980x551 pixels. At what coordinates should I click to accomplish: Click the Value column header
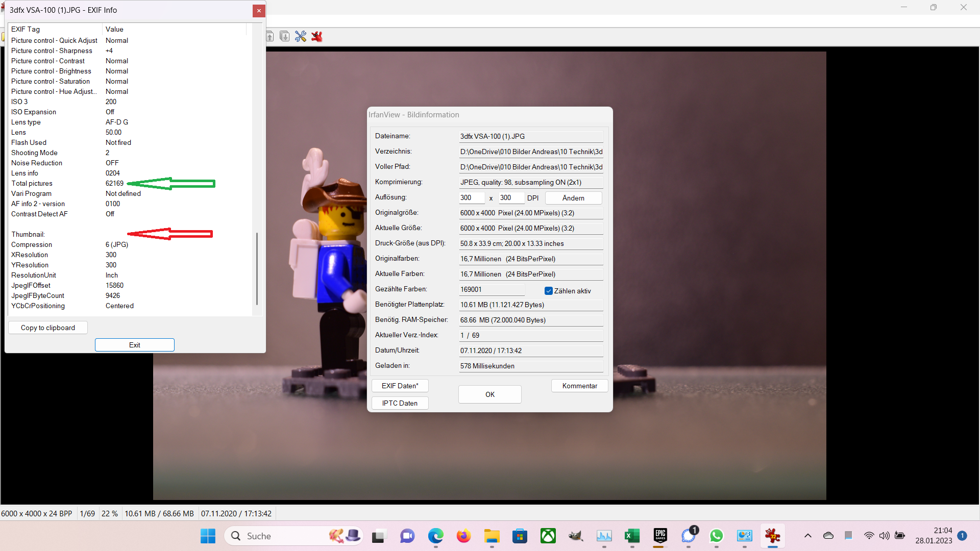pos(175,29)
